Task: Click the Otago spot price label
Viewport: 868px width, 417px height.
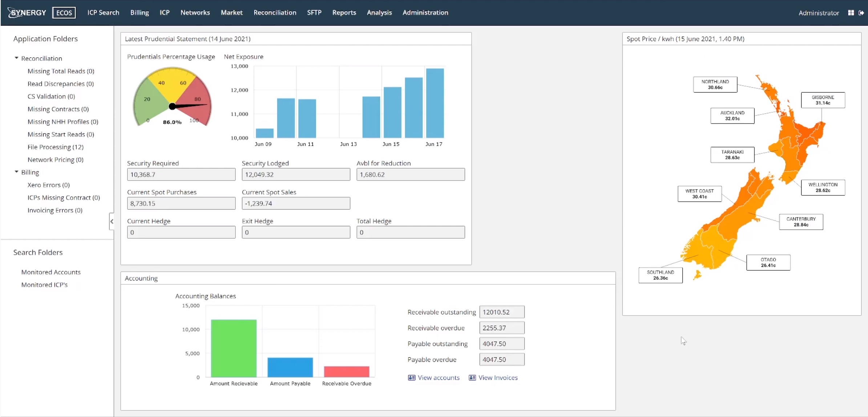Action: 768,263
